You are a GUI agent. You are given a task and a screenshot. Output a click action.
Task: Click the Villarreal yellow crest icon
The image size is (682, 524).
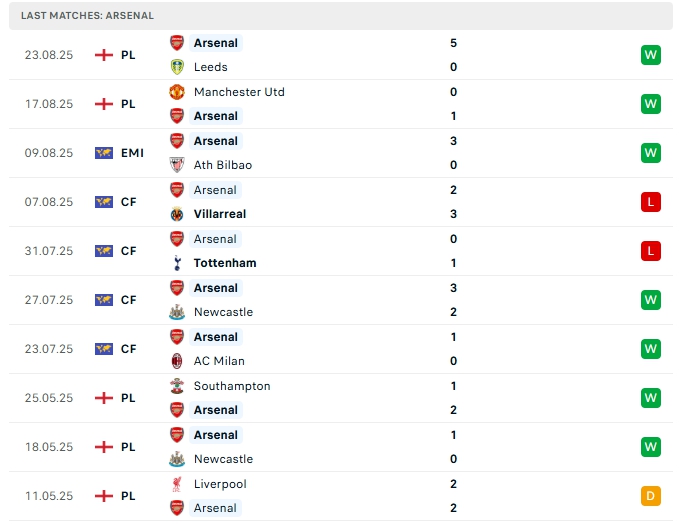[177, 214]
